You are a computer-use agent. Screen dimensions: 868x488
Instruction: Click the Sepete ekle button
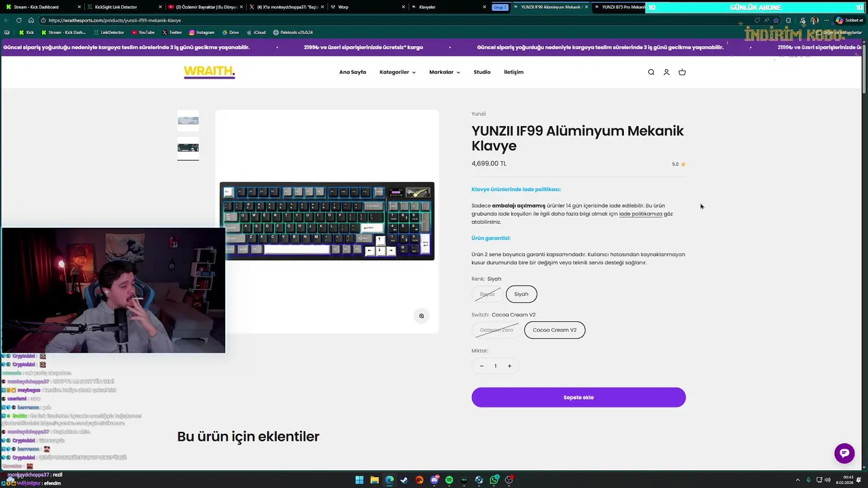point(578,397)
